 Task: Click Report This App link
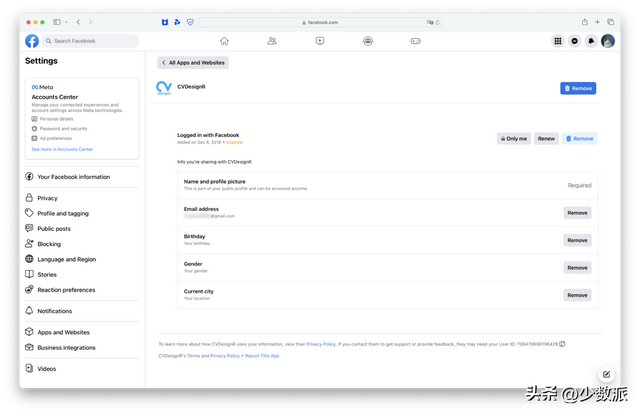[x=262, y=356]
